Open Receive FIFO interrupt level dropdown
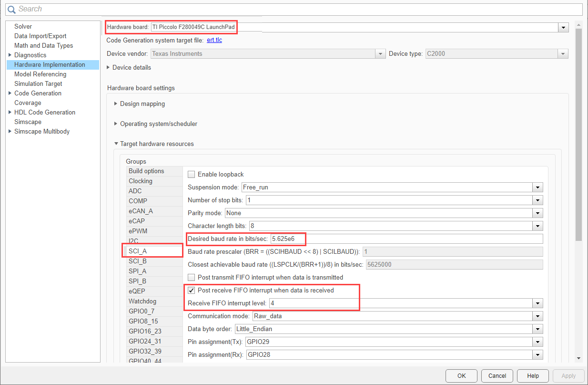 coord(538,303)
